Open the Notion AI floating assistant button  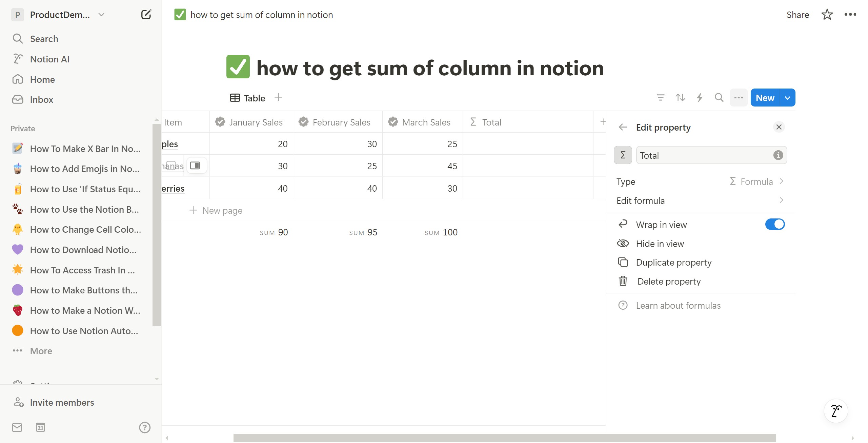coord(836,411)
